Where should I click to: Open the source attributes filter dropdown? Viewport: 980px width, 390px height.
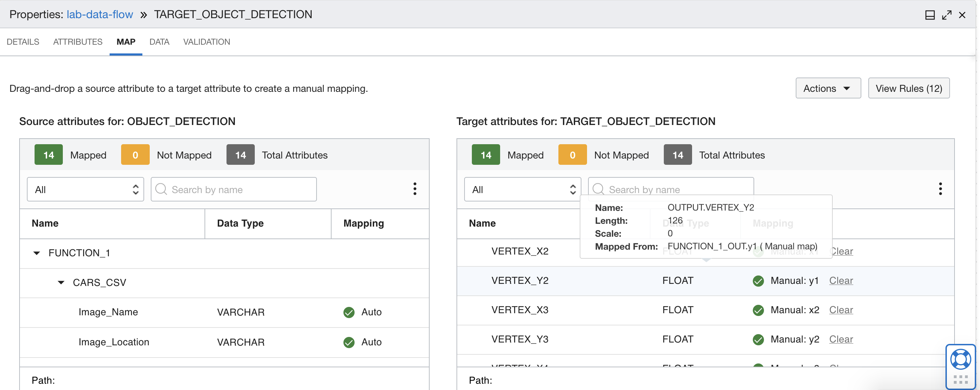click(x=85, y=189)
